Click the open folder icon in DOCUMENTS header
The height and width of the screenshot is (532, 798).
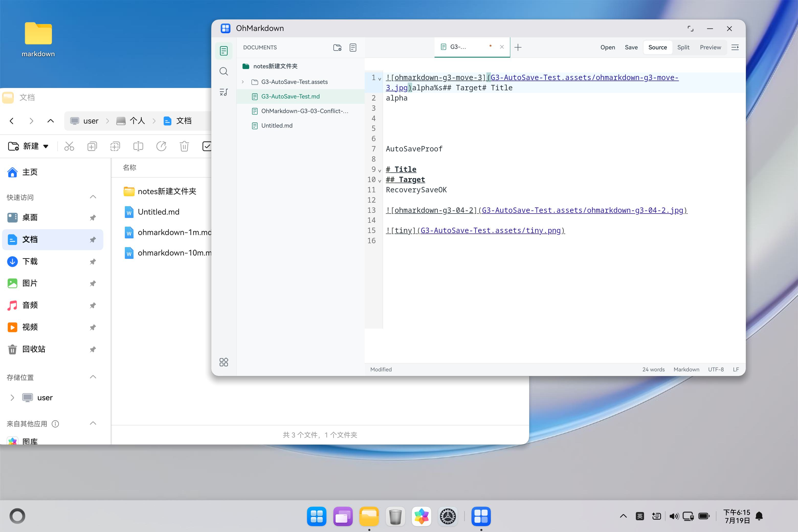(337, 48)
